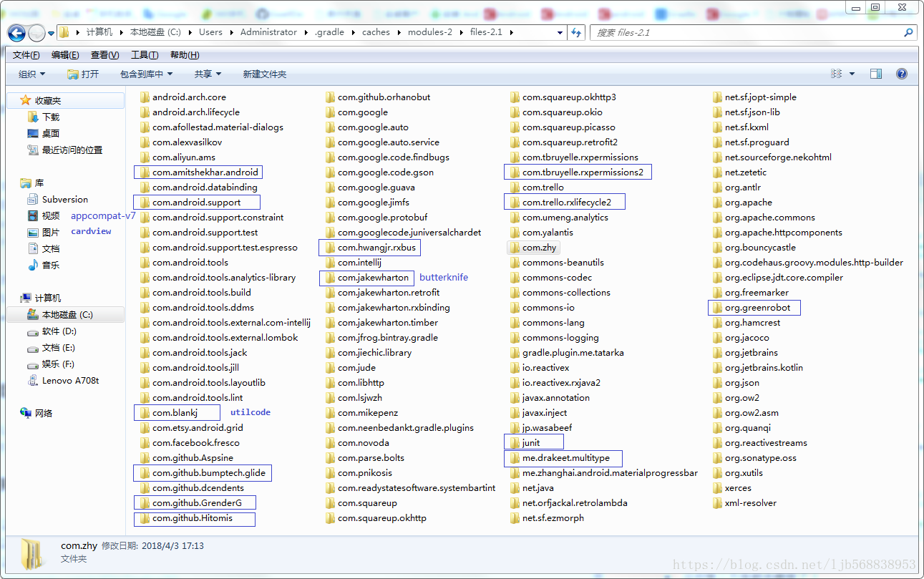Select the junit folder icon
This screenshot has height=579, width=924.
pos(515,443)
